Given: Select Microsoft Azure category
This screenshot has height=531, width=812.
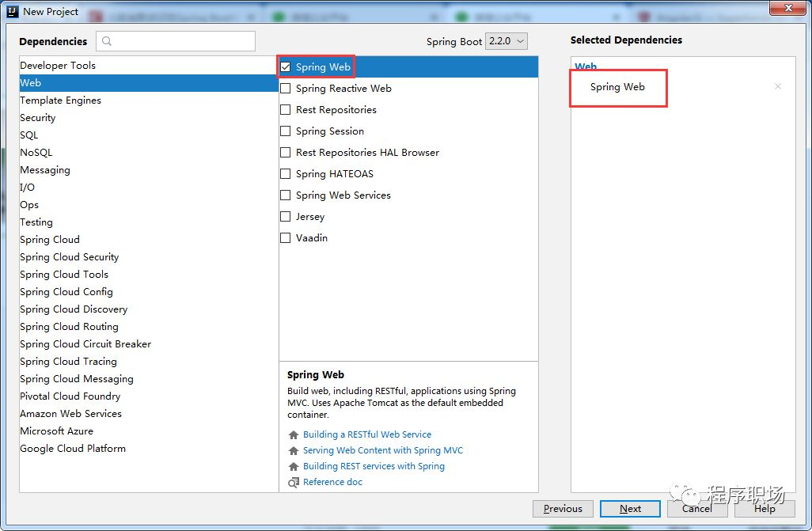Looking at the screenshot, I should tap(149, 431).
